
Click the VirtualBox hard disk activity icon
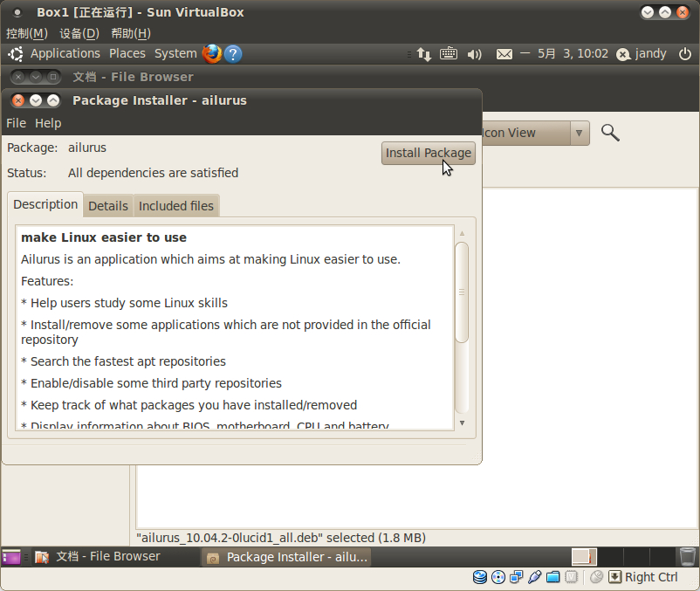pyautogui.click(x=480, y=577)
